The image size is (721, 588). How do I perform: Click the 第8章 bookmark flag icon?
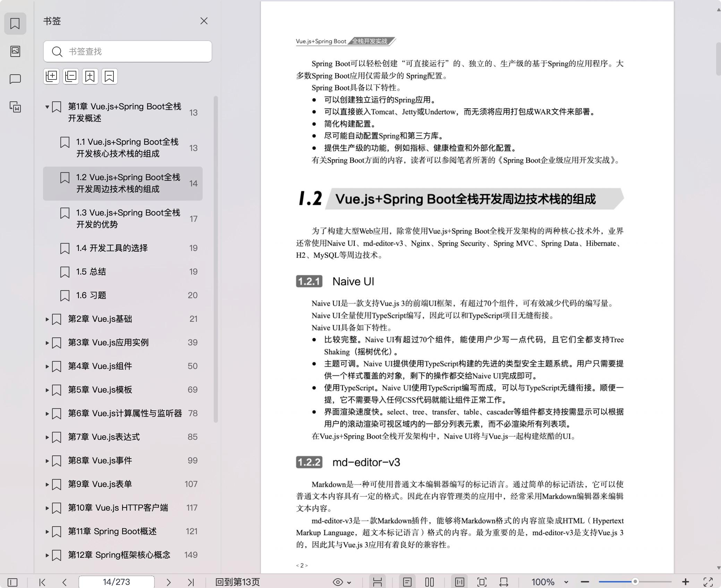pos(57,461)
